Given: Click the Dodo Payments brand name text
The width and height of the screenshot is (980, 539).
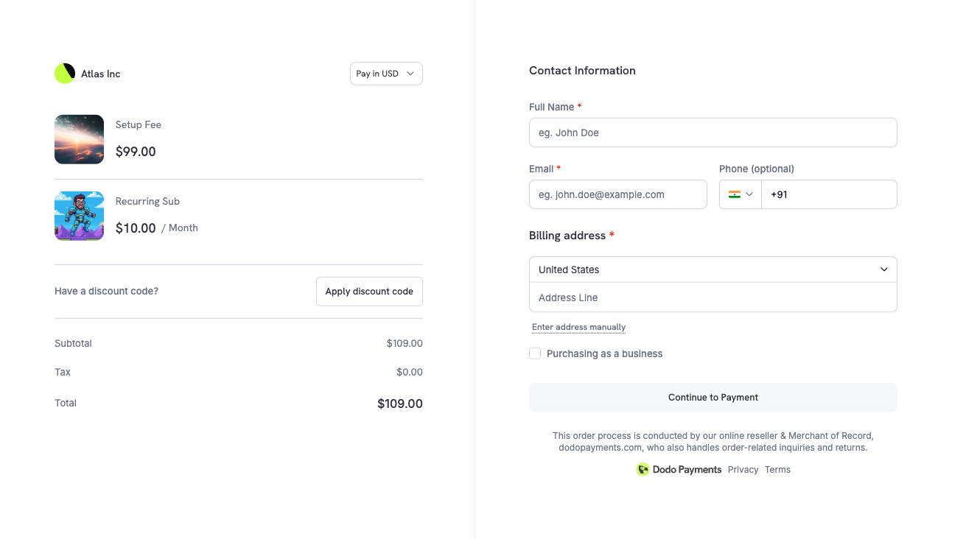Looking at the screenshot, I should click(687, 470).
